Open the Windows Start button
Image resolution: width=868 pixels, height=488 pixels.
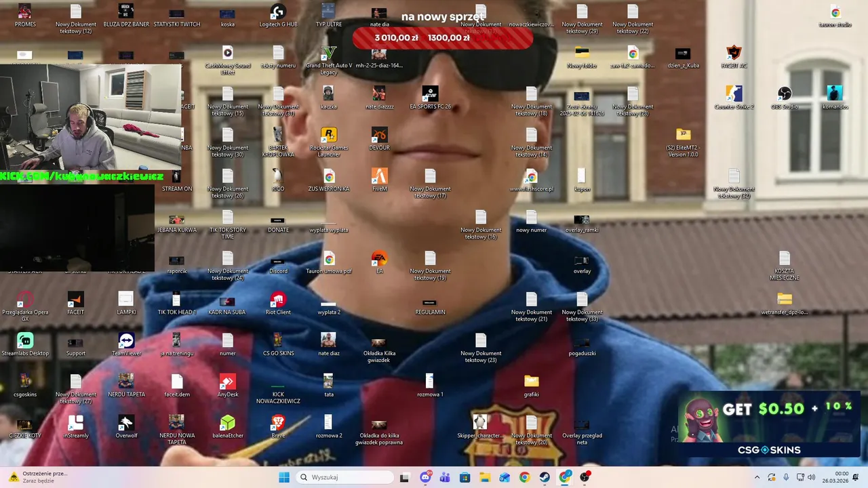pyautogui.click(x=284, y=477)
